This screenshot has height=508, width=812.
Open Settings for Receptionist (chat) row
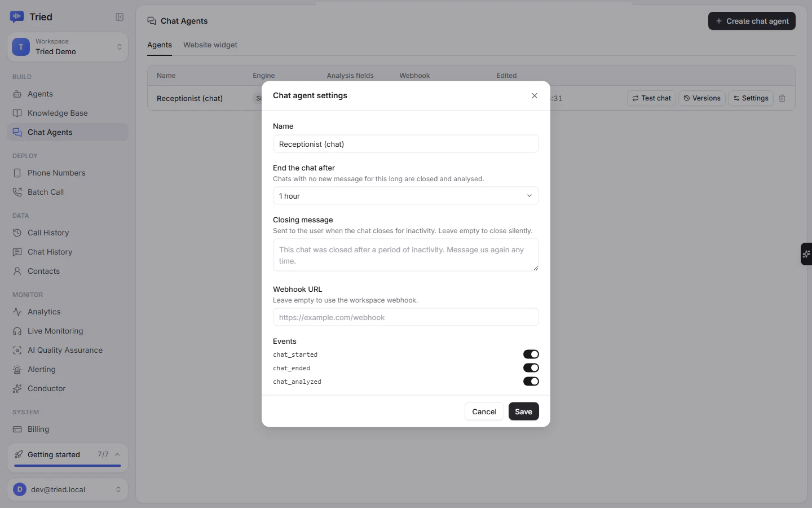(x=751, y=98)
